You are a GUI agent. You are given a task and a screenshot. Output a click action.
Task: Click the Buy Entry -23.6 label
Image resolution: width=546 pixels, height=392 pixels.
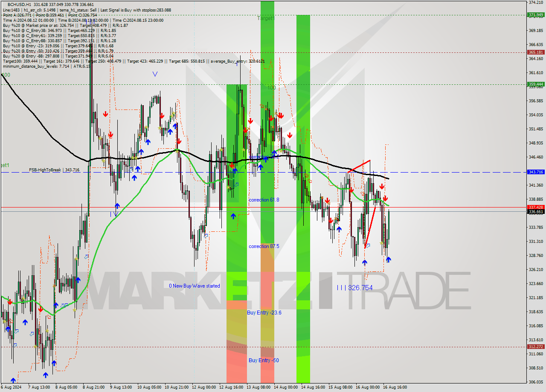pyautogui.click(x=264, y=313)
